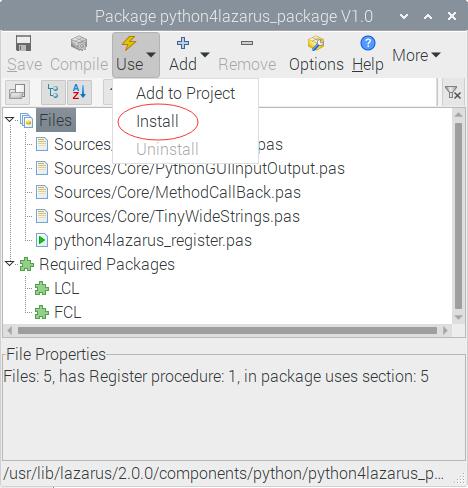Viewport: 468px width, 488px height.
Task: Click the Compile package icon
Action: [x=79, y=43]
